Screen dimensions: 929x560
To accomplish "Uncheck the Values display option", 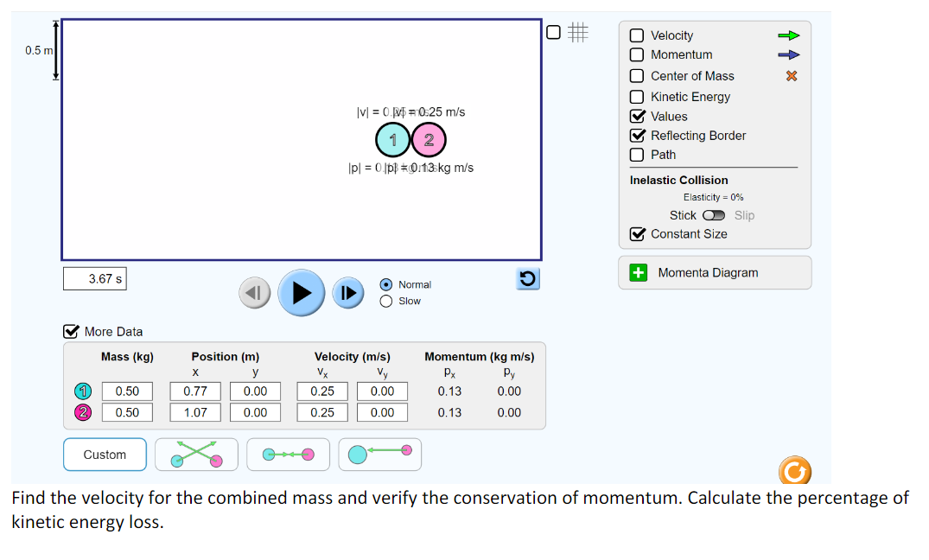I will pyautogui.click(x=638, y=116).
